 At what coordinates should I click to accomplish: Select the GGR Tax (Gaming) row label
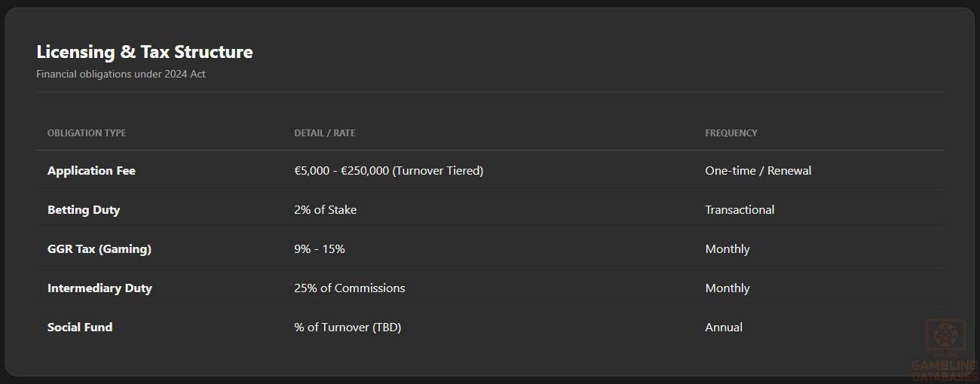coord(100,249)
